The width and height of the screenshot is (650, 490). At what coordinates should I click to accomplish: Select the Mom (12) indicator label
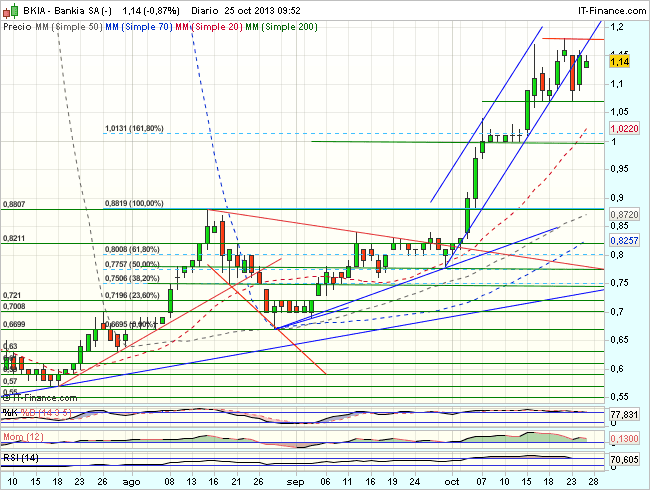(x=23, y=437)
